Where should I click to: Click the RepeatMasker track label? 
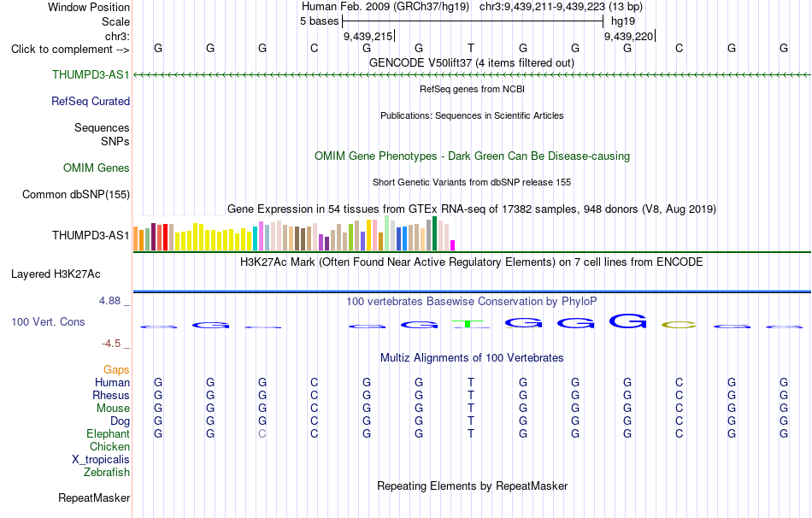[94, 497]
